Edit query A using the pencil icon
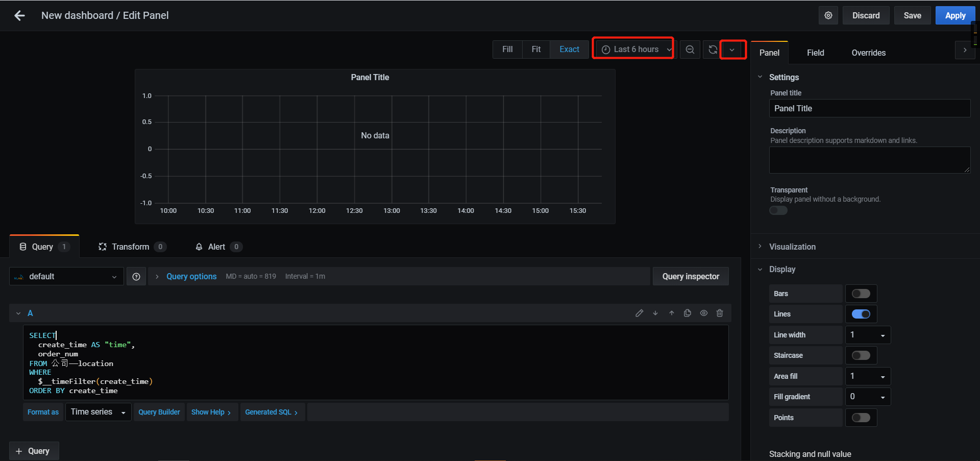 point(639,313)
